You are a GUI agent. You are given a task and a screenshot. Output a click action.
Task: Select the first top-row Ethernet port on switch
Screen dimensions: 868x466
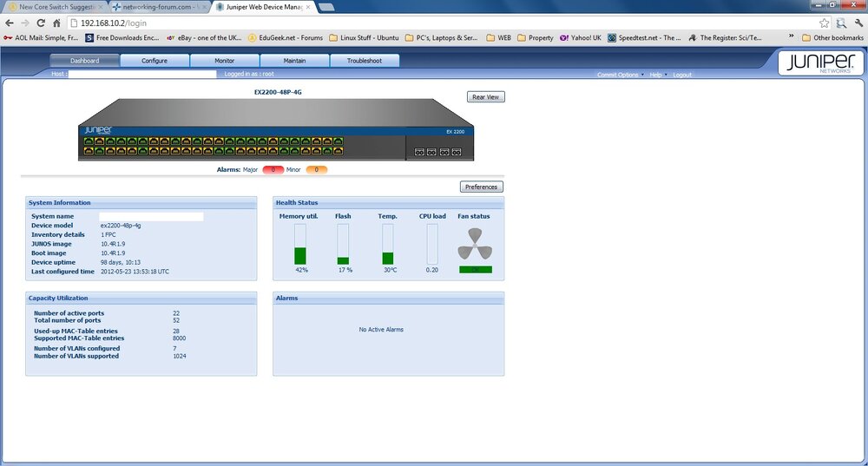pos(89,141)
